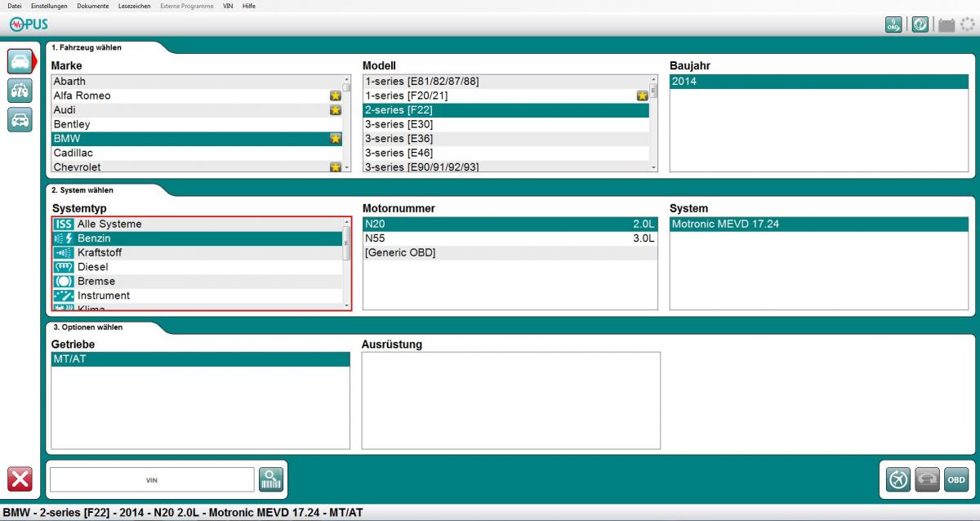Select MT/AT in Getriebe list

pos(200,359)
